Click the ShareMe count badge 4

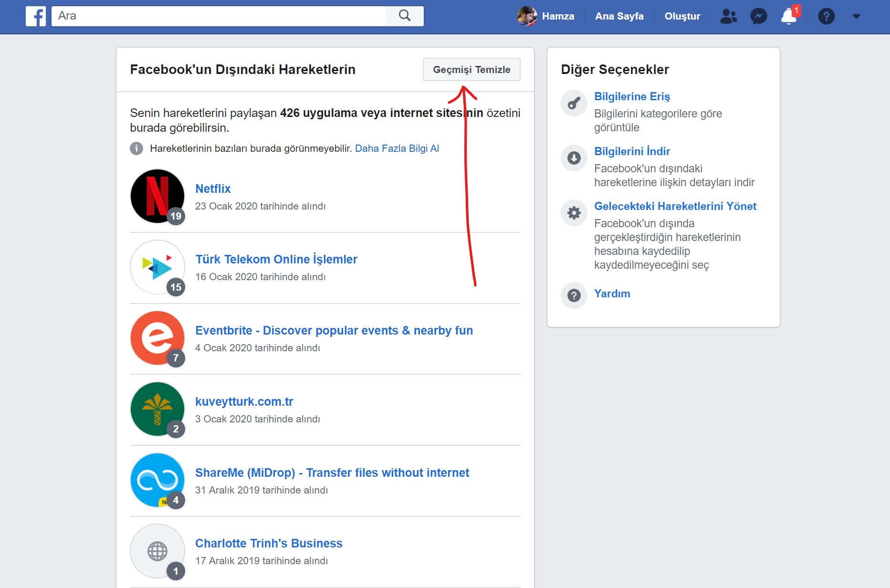[176, 500]
